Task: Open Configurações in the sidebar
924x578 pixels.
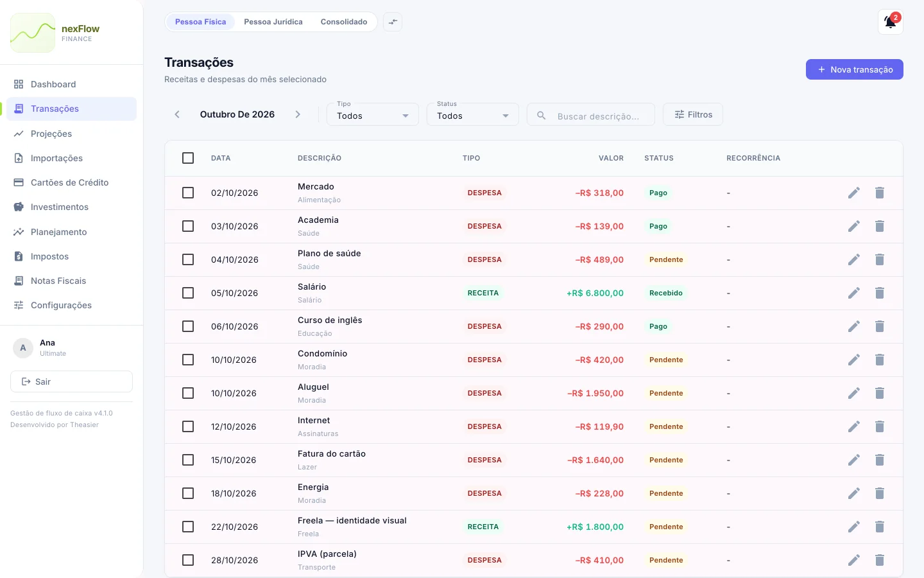Action: [71, 305]
